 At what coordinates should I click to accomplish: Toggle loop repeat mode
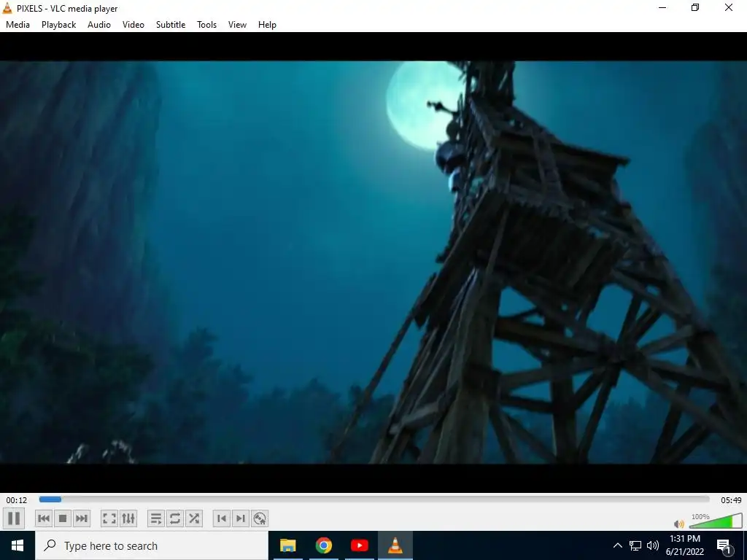175,518
